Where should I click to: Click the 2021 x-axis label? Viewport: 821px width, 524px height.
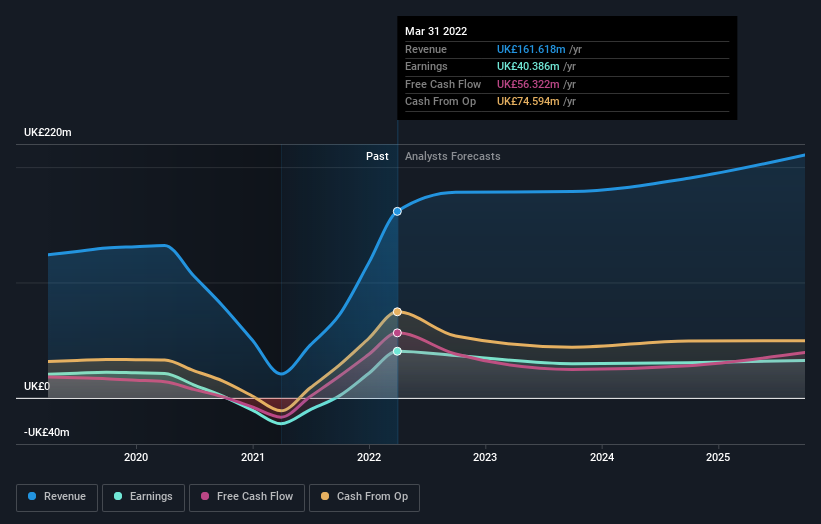(253, 458)
